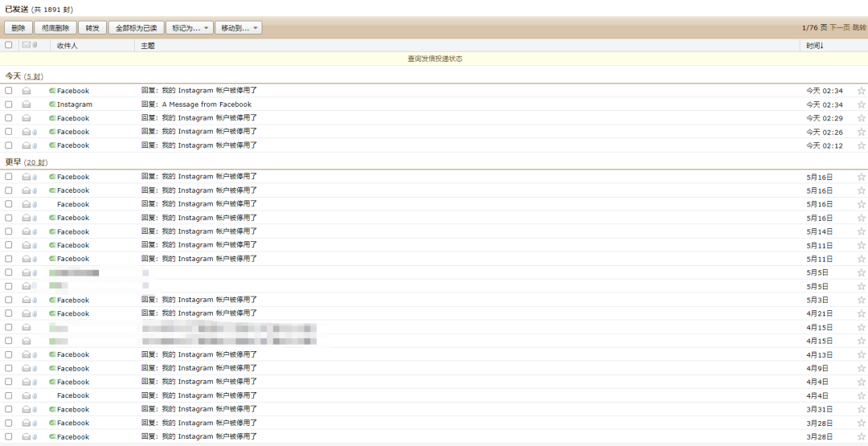Star the email dated 5月14日
Viewport: 868px width, 446px height.
point(862,232)
